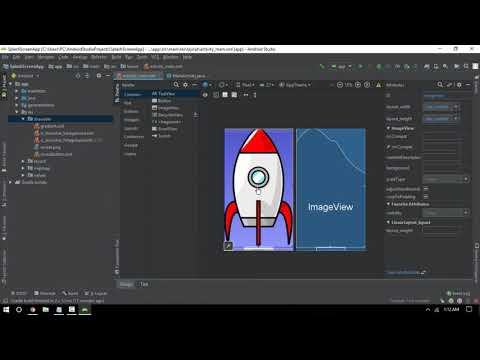This screenshot has width=480, height=360.
Task: Expand the layout folder
Action: 23,161
